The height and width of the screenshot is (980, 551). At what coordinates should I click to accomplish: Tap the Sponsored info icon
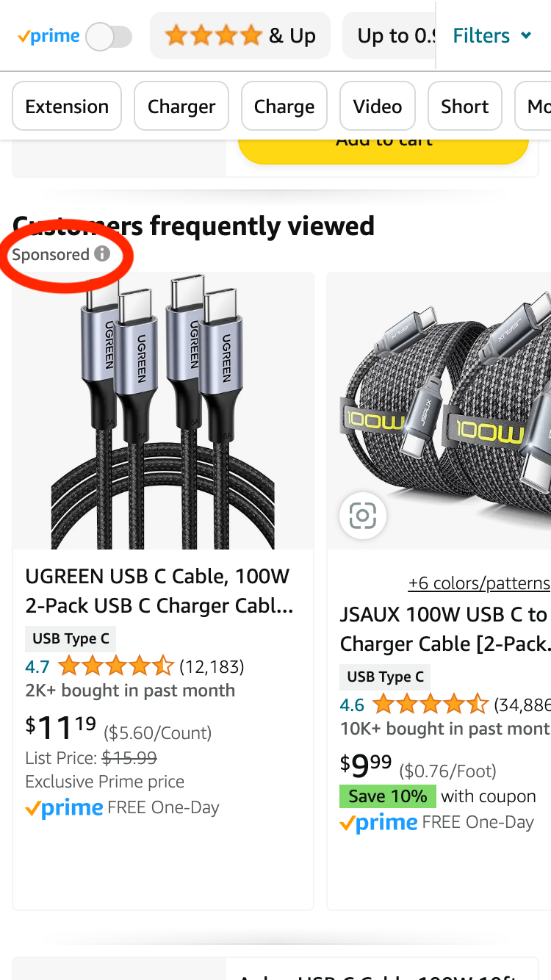tap(102, 254)
